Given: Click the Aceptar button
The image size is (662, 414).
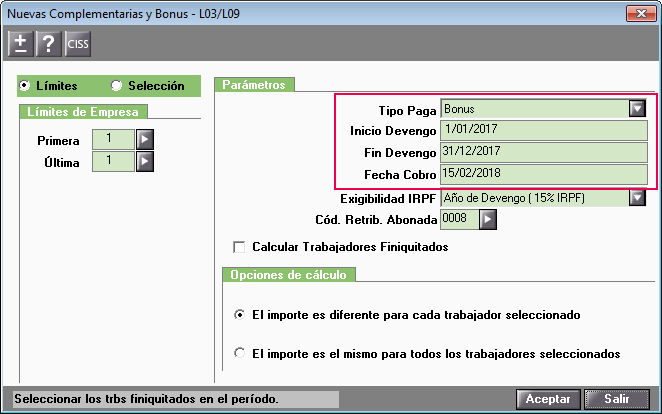Looking at the screenshot, I should click(x=548, y=399).
